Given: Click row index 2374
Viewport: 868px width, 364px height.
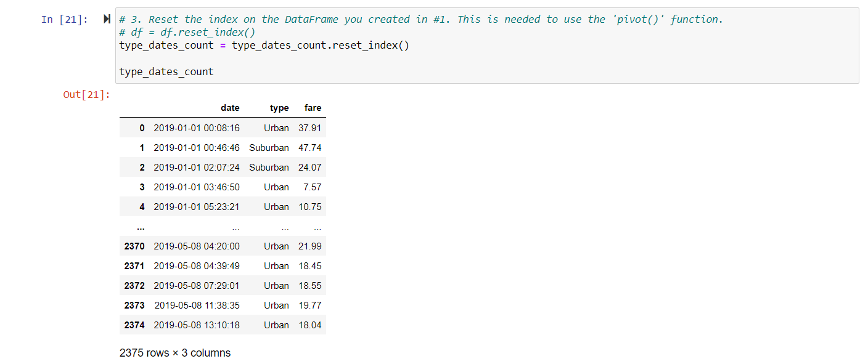Looking at the screenshot, I should [134, 325].
